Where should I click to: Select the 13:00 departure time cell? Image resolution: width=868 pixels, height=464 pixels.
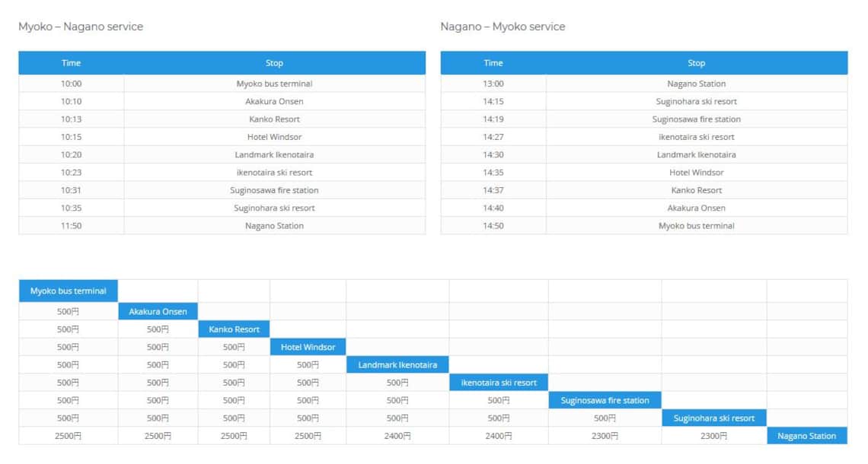click(x=493, y=84)
